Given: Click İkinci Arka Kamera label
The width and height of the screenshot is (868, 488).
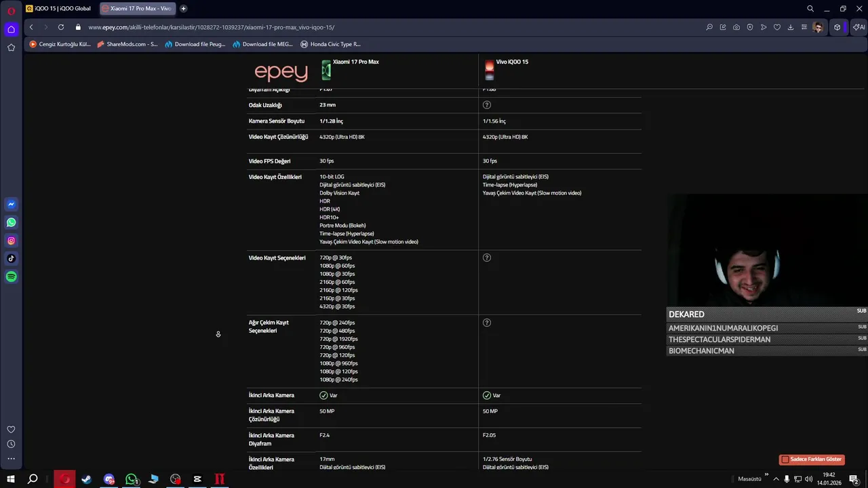Looking at the screenshot, I should pyautogui.click(x=271, y=395).
